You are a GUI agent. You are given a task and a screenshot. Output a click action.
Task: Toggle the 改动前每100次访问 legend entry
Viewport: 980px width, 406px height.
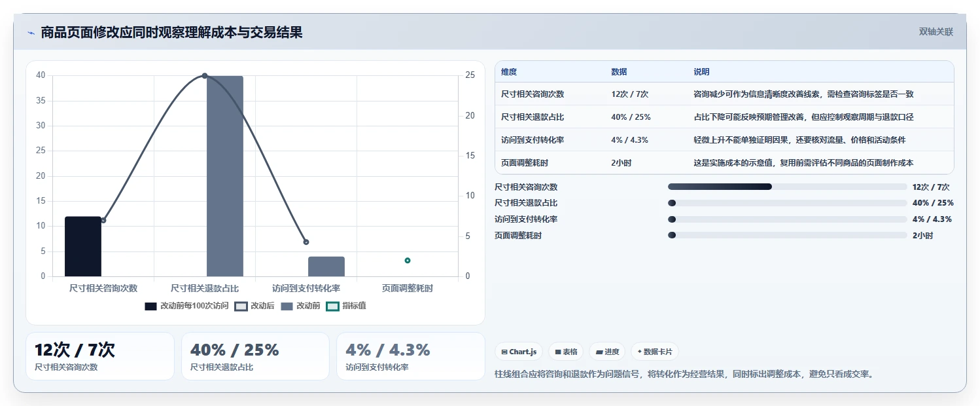[186, 306]
